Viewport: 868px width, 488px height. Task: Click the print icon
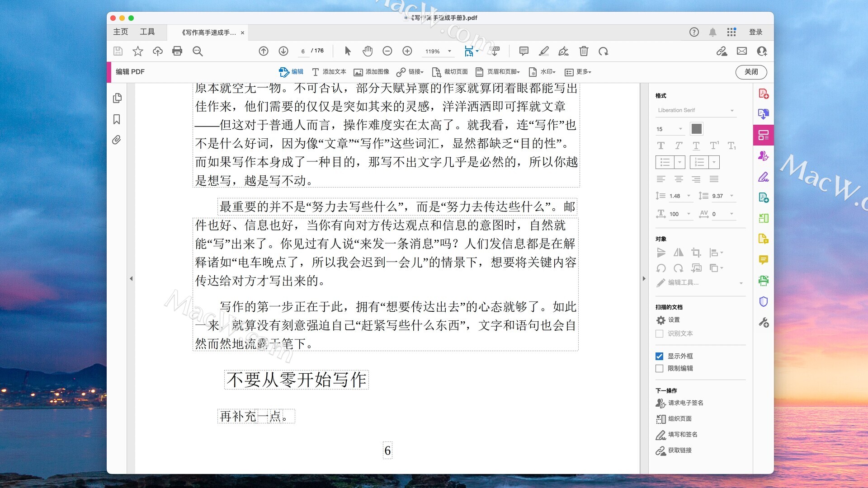pos(177,51)
